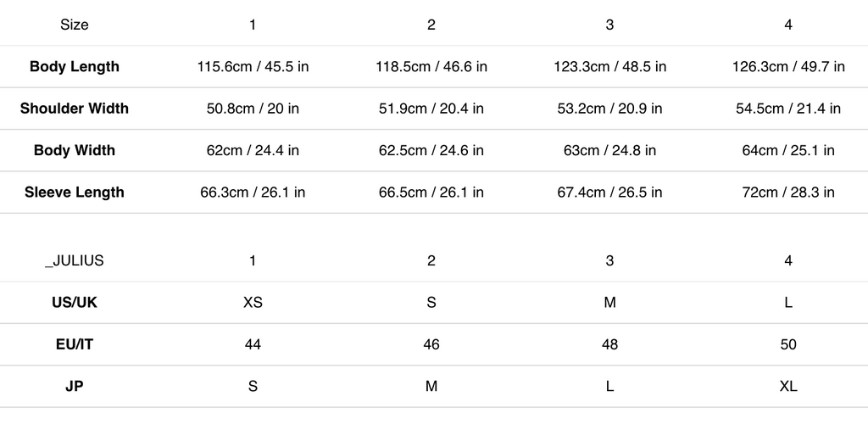This screenshot has width=868, height=430.
Task: Click the 115.6cm / 45.5 in cell
Action: pos(253,66)
